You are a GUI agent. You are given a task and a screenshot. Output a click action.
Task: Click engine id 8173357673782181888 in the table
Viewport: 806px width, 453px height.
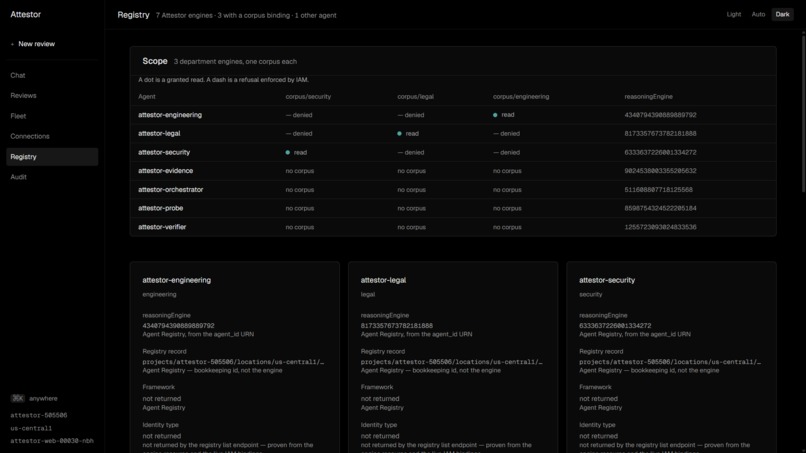[x=660, y=134]
